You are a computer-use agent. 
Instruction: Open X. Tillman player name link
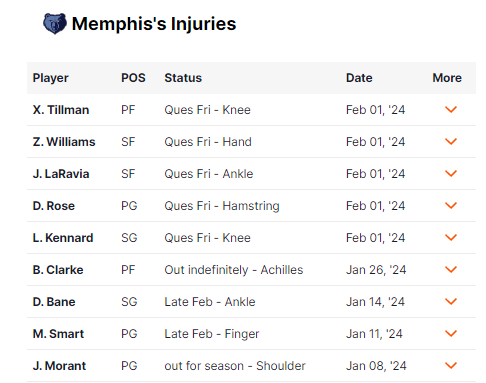tap(61, 110)
